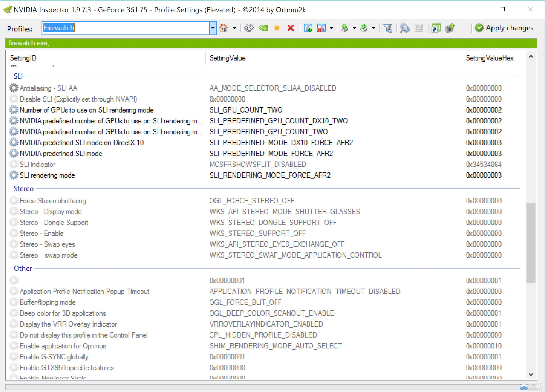Click the Apply changes button

tap(504, 28)
